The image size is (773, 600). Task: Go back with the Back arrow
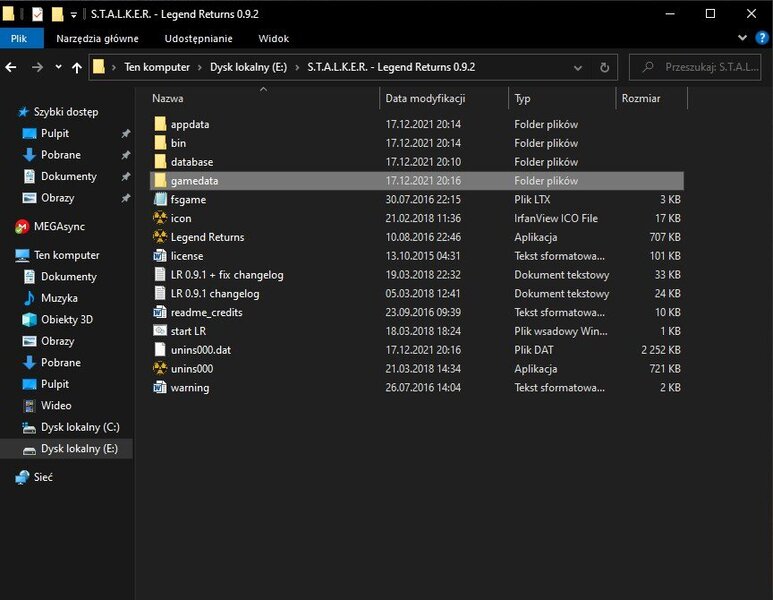[x=11, y=67]
